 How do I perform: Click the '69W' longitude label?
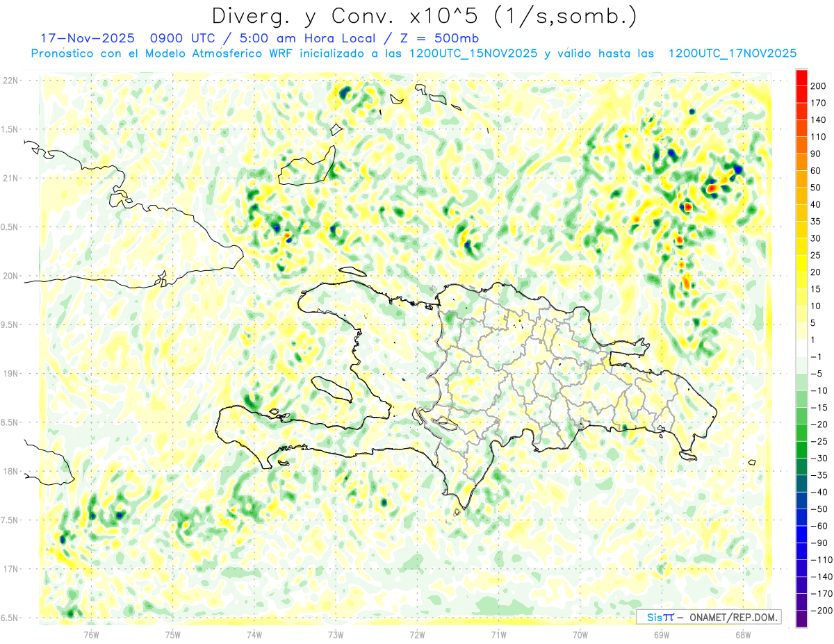tap(661, 634)
